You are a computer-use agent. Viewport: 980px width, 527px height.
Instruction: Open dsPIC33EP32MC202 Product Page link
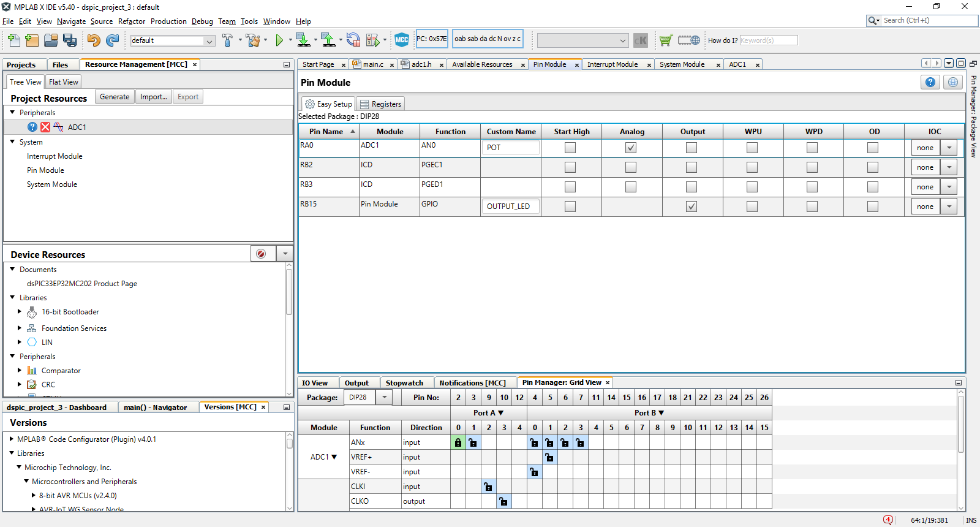(x=82, y=284)
